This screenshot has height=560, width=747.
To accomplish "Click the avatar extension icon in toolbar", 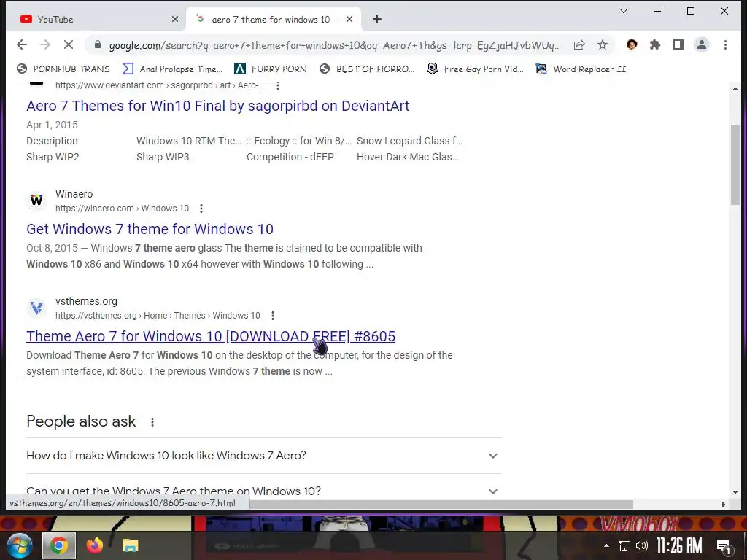I will click(x=632, y=44).
